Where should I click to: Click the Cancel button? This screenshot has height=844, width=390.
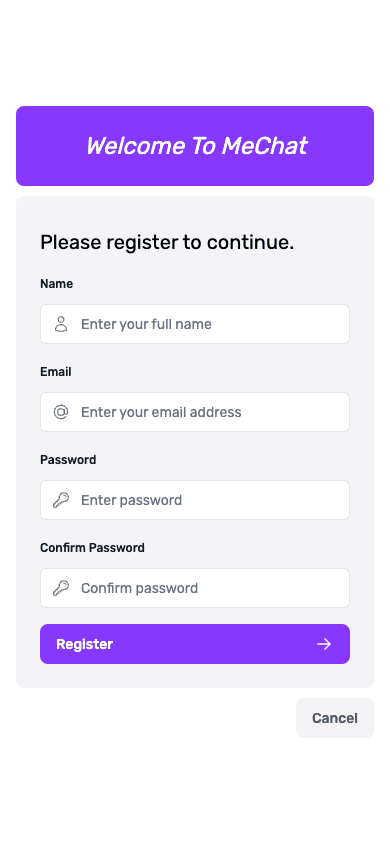coord(335,718)
